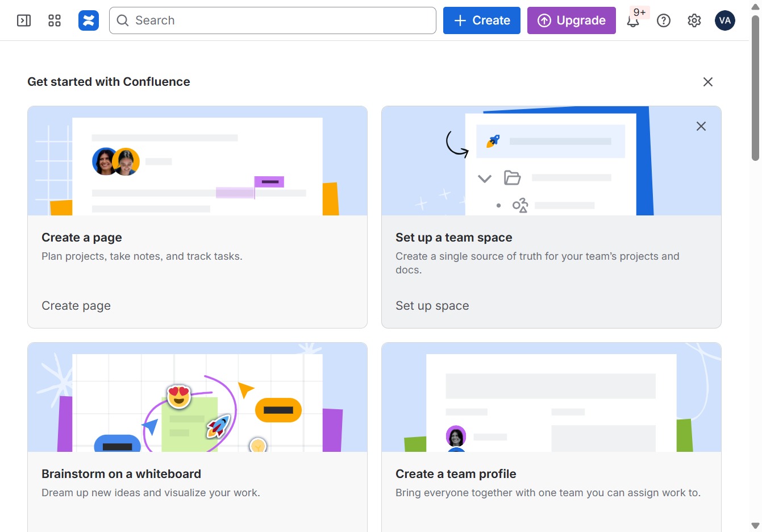Click the Create a team profile heading
Screen dimensions: 762x532
[x=456, y=474]
